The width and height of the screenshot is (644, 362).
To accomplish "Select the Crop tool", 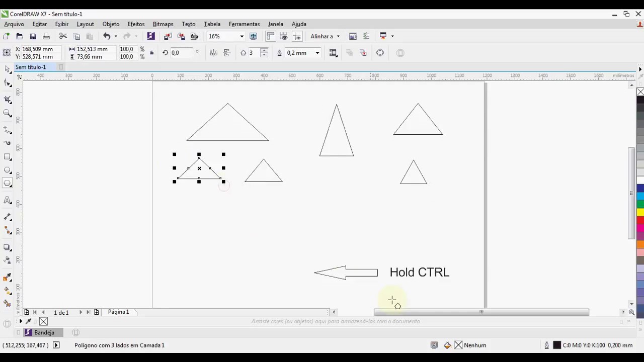I will point(8,99).
